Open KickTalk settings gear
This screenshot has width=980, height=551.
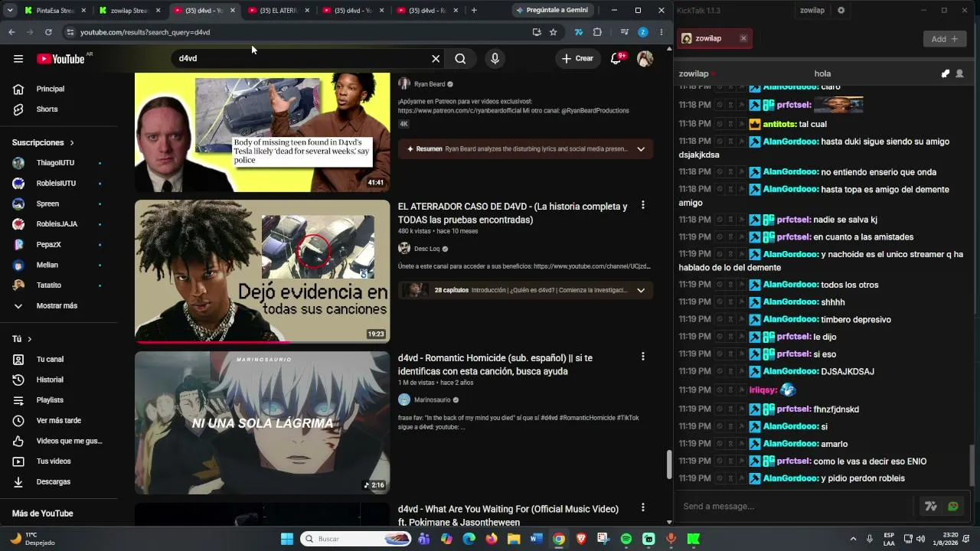coord(841,11)
